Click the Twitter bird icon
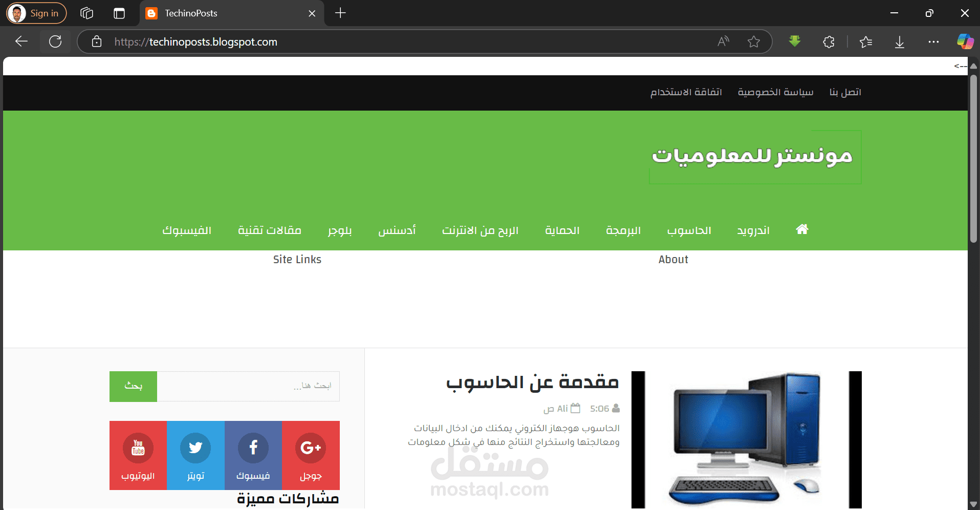980x510 pixels. point(195,448)
